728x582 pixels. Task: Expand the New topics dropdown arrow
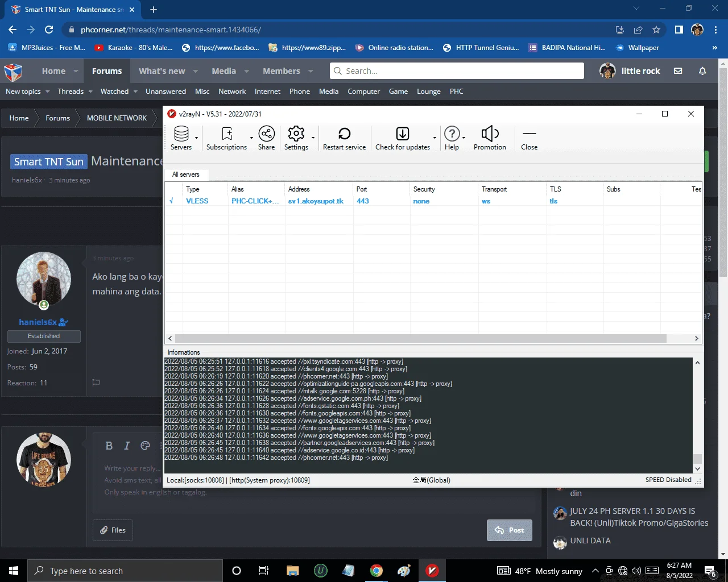tap(47, 92)
